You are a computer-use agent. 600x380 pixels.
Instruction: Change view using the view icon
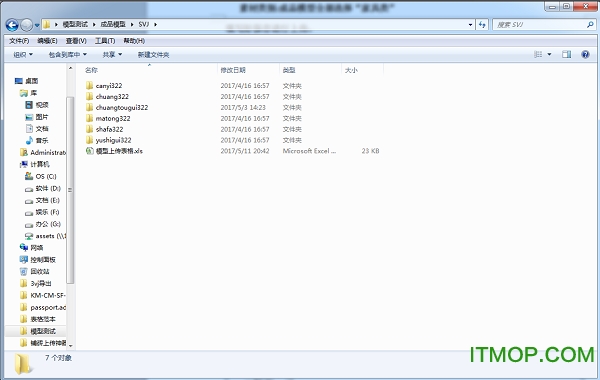coord(538,54)
